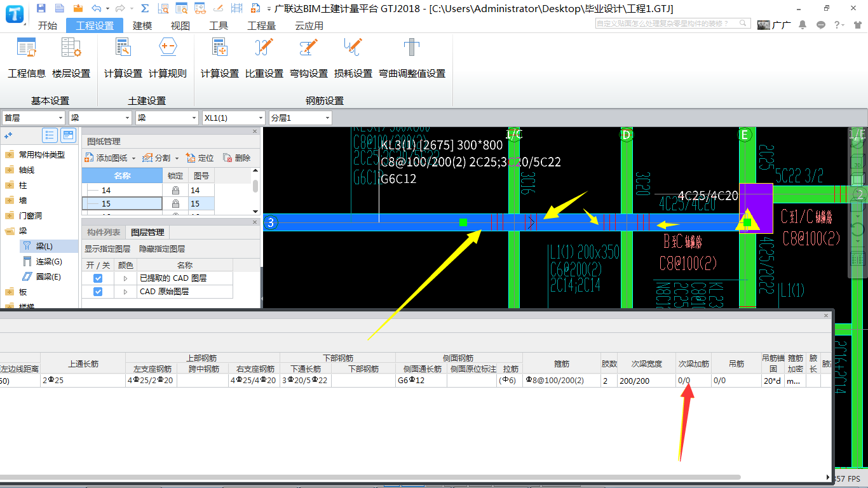Viewport: 868px width, 488px height.
Task: Close the 图纸管理 panel
Action: (255, 132)
